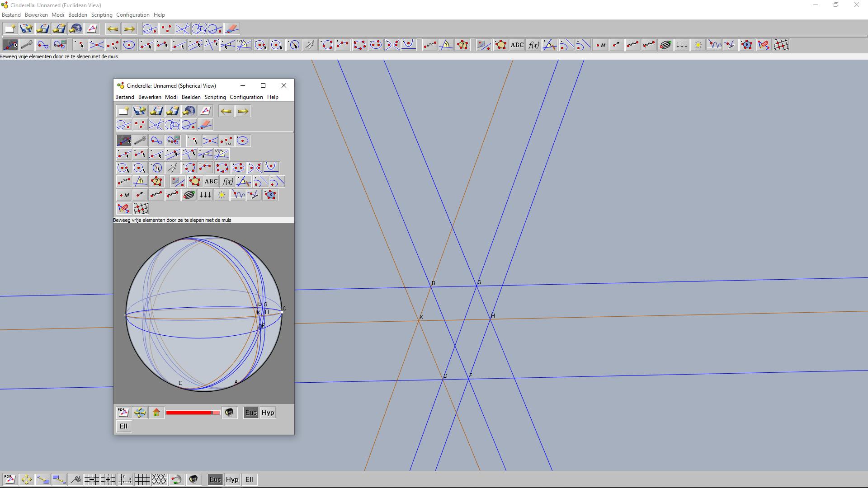The height and width of the screenshot is (488, 868).
Task: Adjust the red slider in Spherical View
Action: [193, 413]
